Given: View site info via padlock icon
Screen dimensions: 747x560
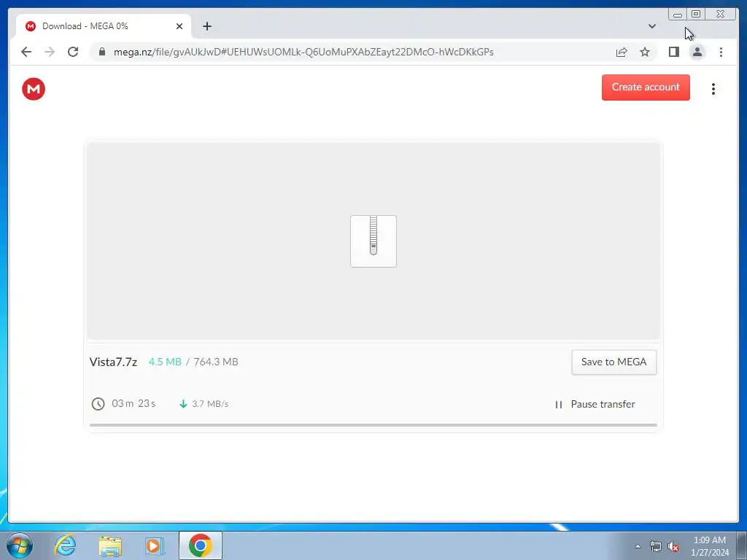Looking at the screenshot, I should (x=102, y=52).
